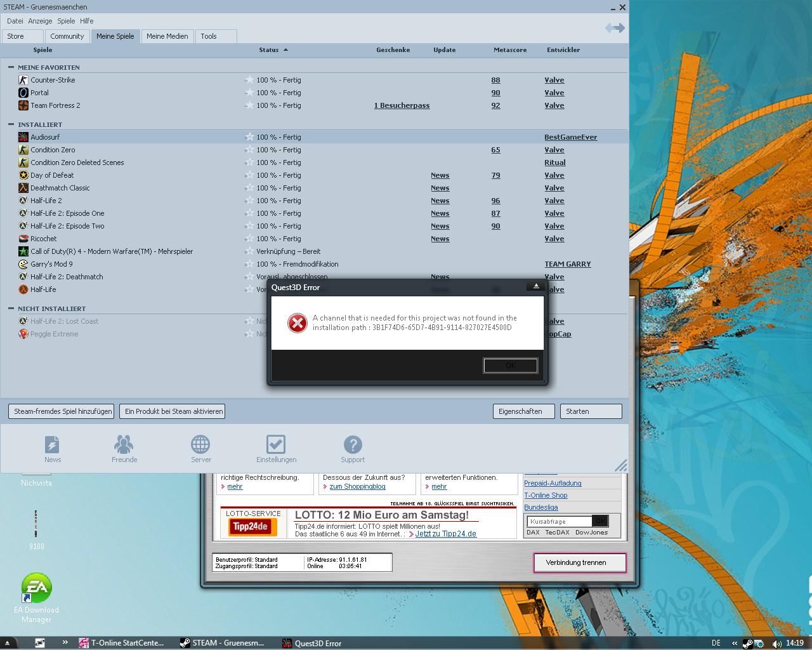Click the red error icon in Quest3D dialog
This screenshot has height=650, width=812.
(297, 323)
